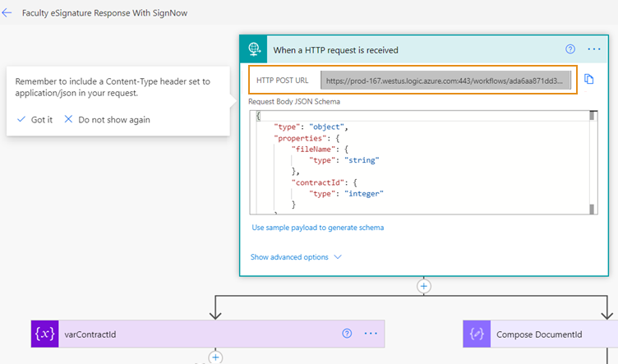Viewport: 618px width, 364px height.
Task: Click the Compose DocumentId action icon
Action: [x=477, y=334]
